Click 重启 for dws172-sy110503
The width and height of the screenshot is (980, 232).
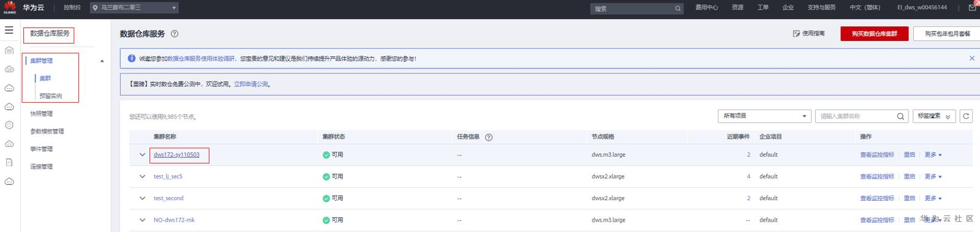(x=910, y=155)
